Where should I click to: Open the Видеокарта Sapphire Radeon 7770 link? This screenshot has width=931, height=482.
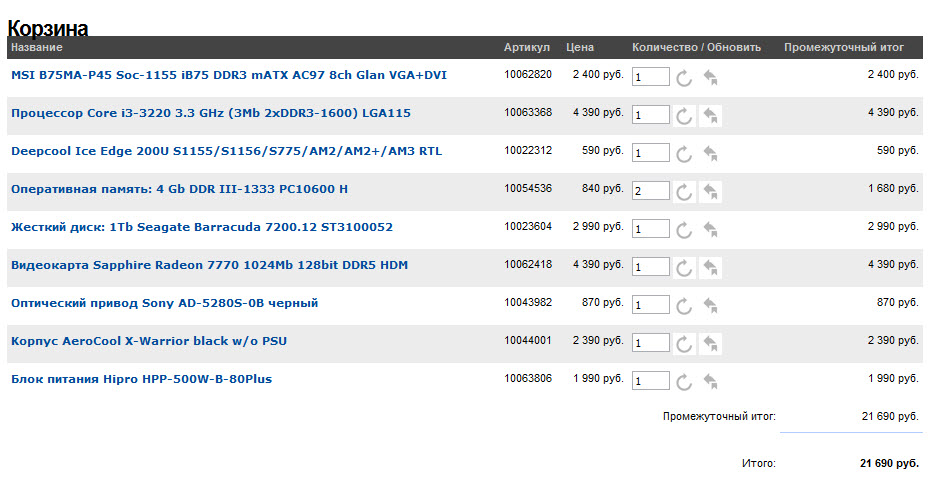(x=209, y=265)
